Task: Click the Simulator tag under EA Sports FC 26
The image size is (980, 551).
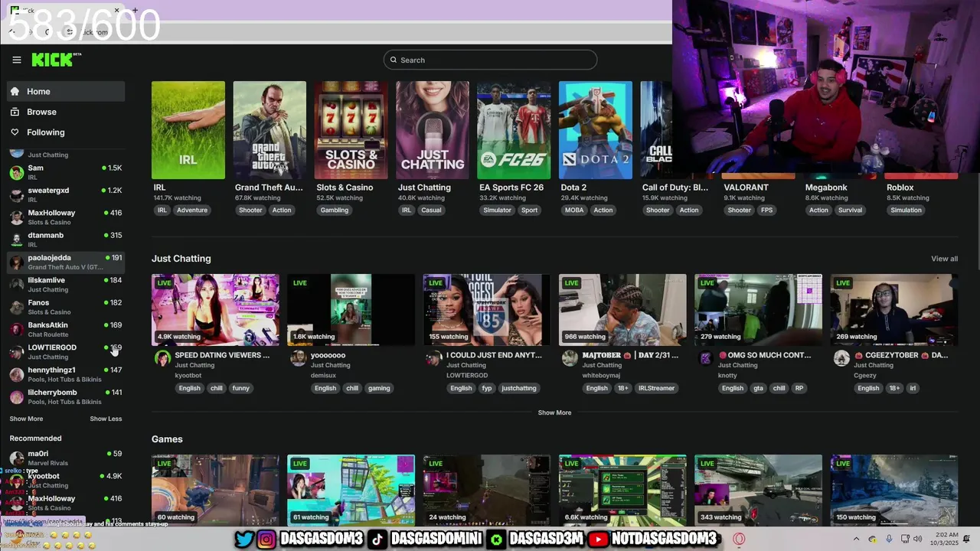Action: pos(497,210)
